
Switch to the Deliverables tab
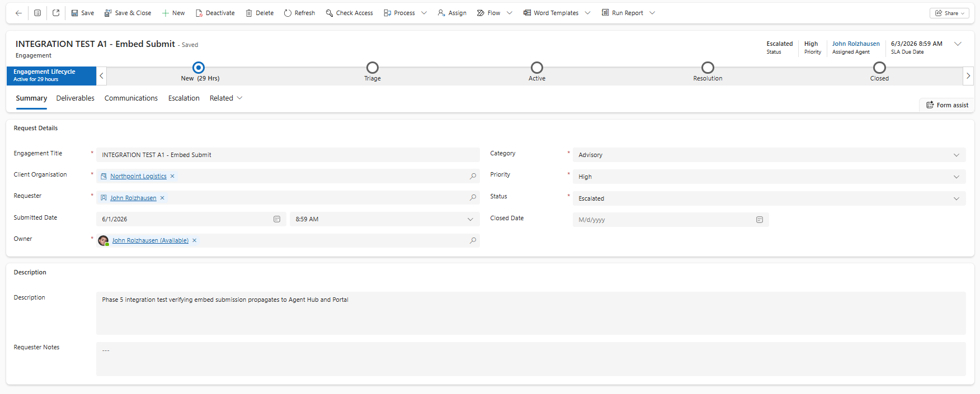click(76, 98)
